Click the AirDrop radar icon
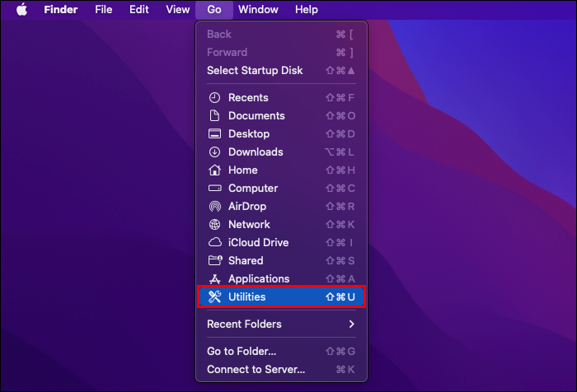The width and height of the screenshot is (577, 392). 214,207
